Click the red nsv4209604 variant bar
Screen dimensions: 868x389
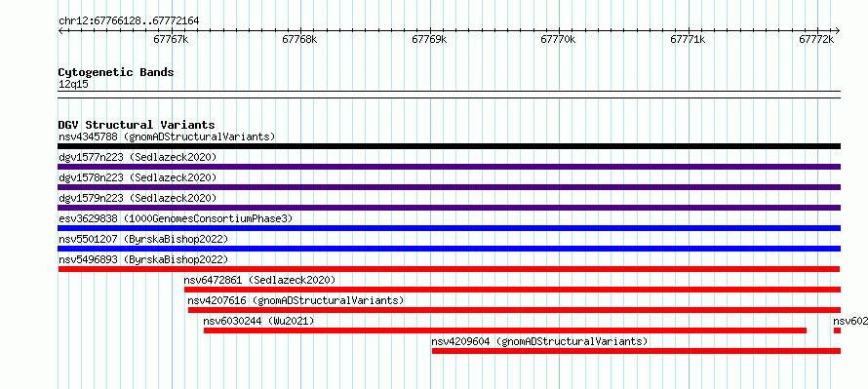[636, 351]
